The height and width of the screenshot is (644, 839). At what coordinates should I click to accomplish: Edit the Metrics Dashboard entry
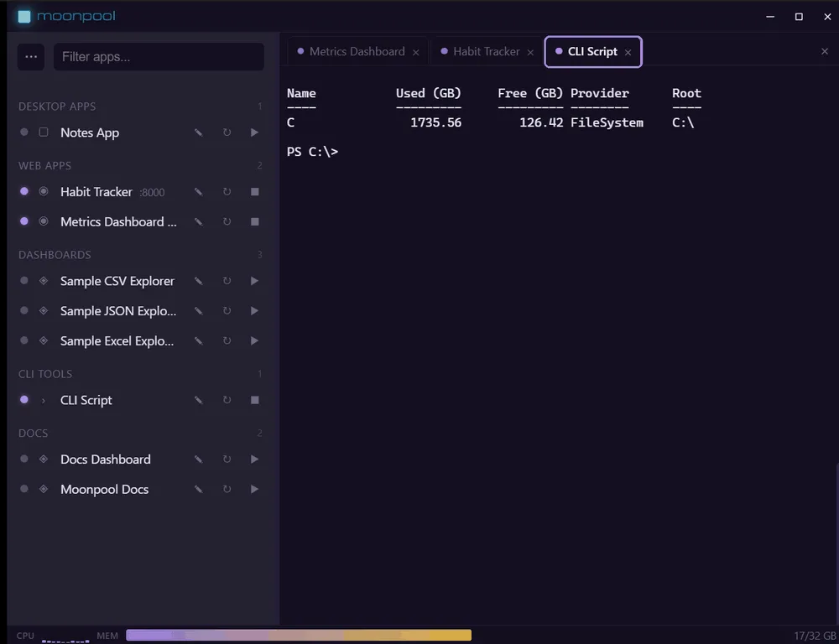[199, 221]
